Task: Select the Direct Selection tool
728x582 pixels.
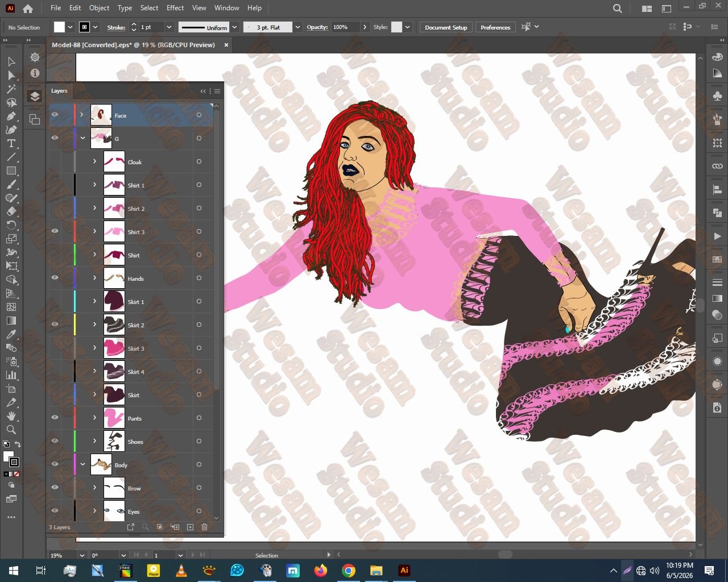Action: [11, 75]
